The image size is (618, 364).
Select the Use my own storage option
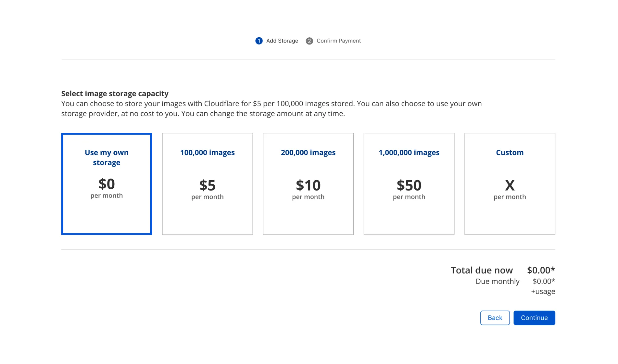coord(106,157)
